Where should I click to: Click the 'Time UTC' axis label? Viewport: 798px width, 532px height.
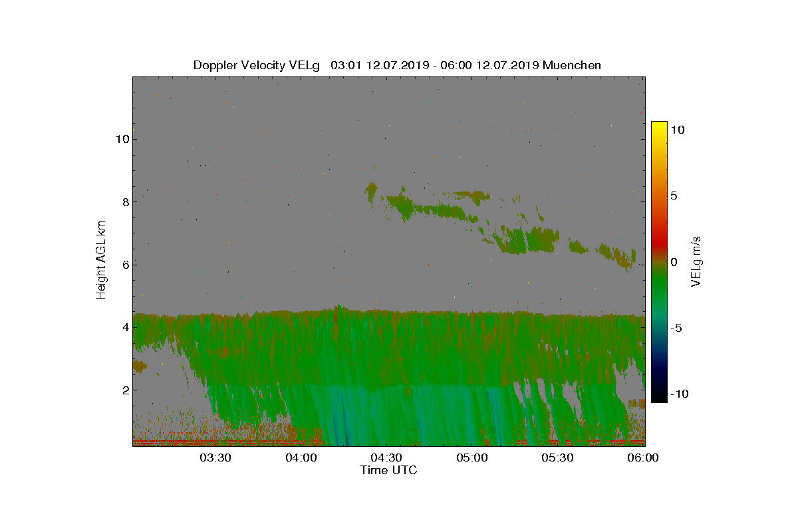[x=388, y=470]
